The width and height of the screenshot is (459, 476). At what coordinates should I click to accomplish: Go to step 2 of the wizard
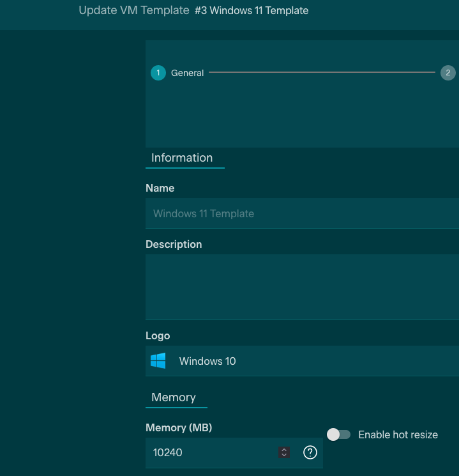[x=448, y=73]
